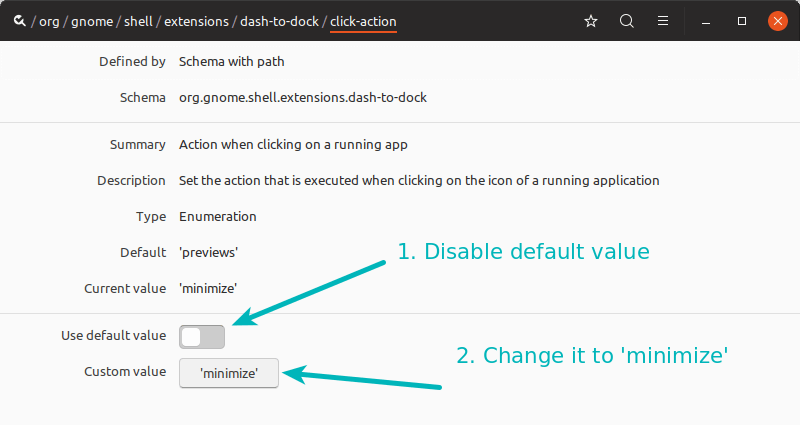Image resolution: width=800 pixels, height=425 pixels.
Task: Open the 'minimize' custom value dropdown
Action: pyautogui.click(x=229, y=373)
